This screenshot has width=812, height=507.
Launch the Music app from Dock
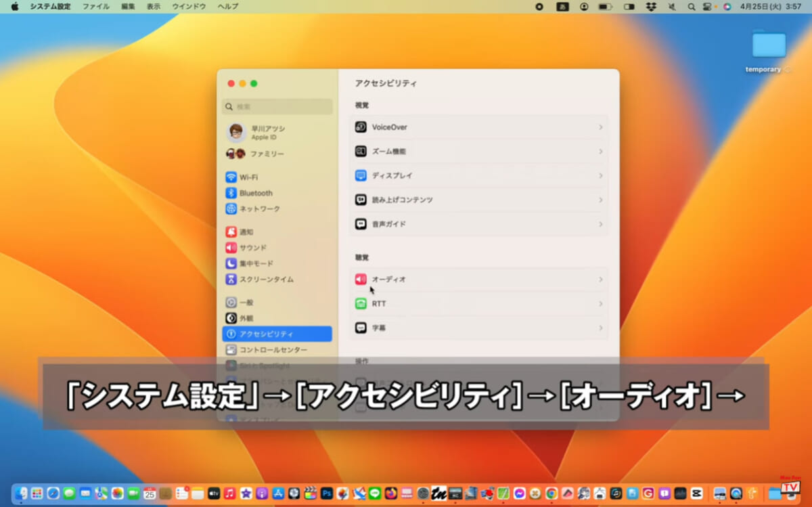tap(229, 493)
